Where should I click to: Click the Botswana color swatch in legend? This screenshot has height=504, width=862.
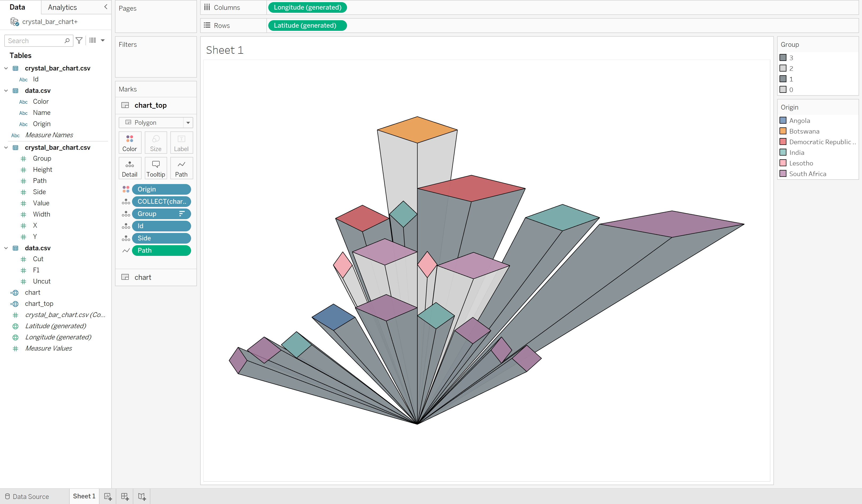(783, 131)
